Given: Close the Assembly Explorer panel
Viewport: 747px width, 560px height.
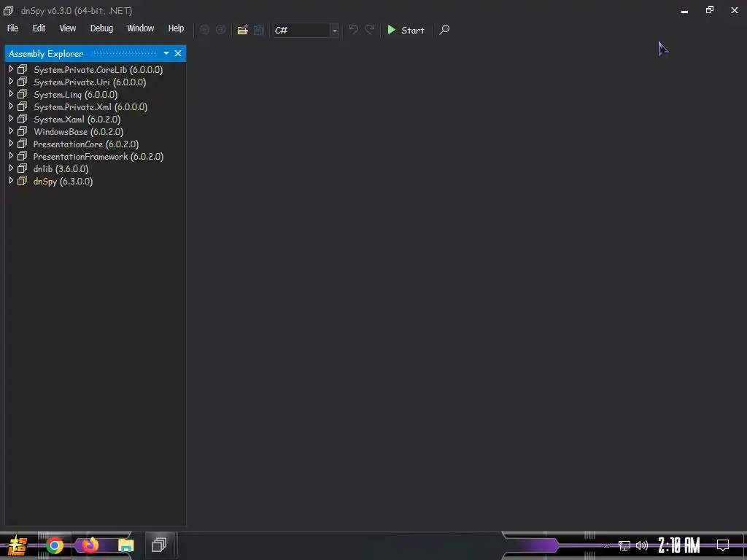Looking at the screenshot, I should [178, 53].
